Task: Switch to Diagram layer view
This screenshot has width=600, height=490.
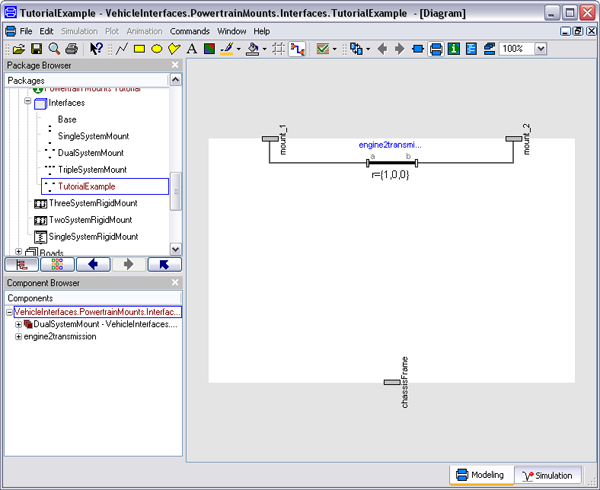Action: click(x=437, y=48)
